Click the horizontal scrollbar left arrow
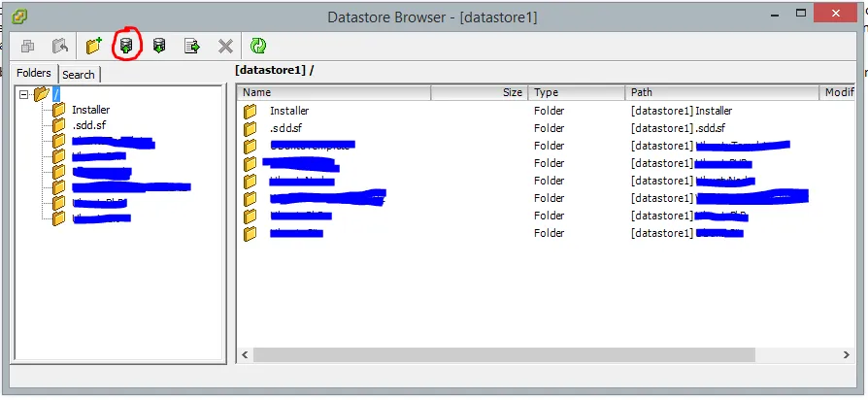This screenshot has height=400, width=868. (x=246, y=355)
